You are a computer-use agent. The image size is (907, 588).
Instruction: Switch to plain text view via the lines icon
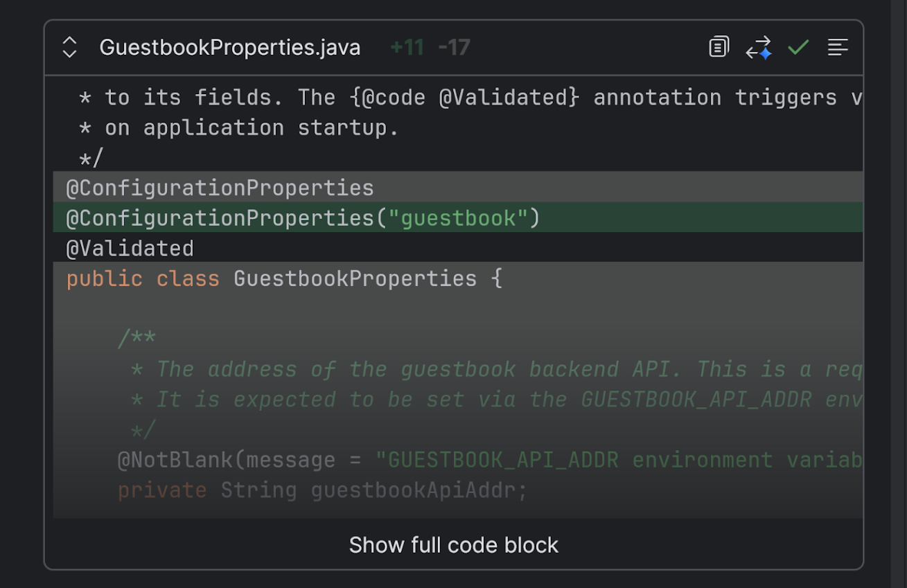838,47
